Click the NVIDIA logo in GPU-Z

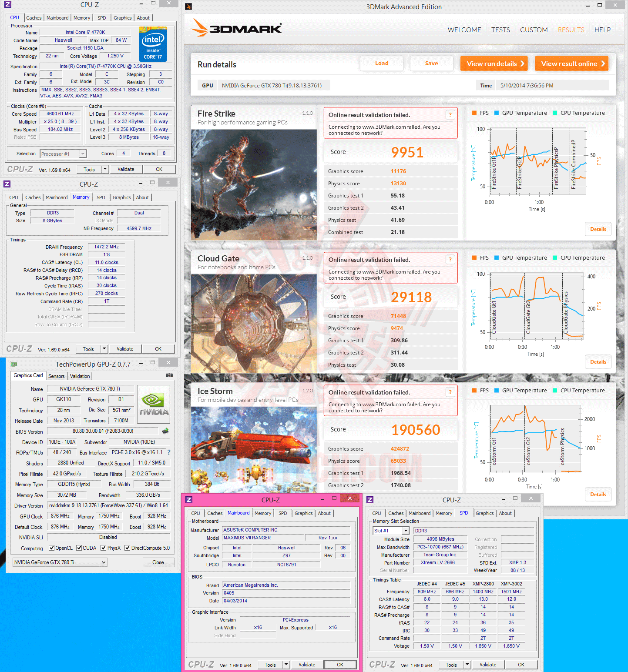153,405
